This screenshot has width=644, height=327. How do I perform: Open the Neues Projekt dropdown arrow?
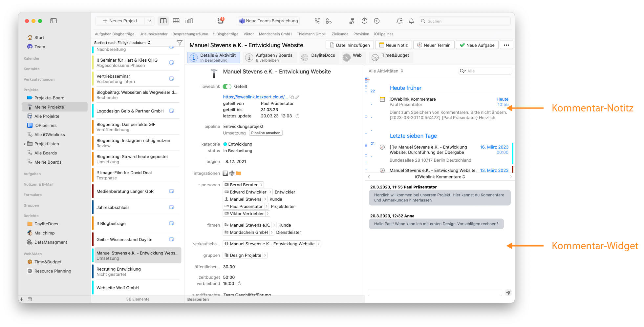150,21
